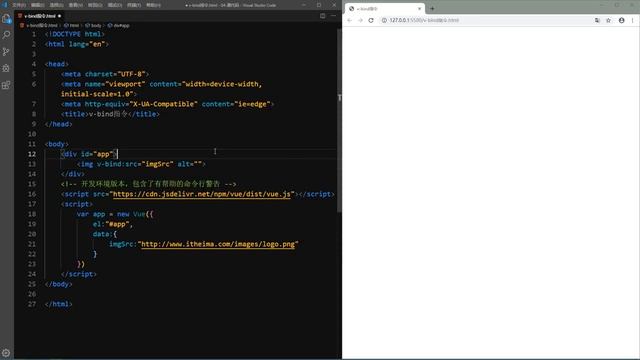This screenshot has height=360, width=640.
Task: Click the "<title>" tag on line 8
Action: click(x=75, y=114)
